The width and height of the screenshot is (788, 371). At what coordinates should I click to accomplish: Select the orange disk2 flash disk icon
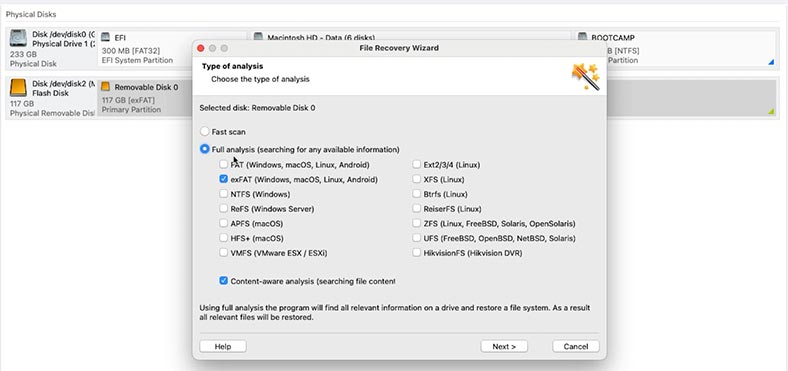click(18, 88)
